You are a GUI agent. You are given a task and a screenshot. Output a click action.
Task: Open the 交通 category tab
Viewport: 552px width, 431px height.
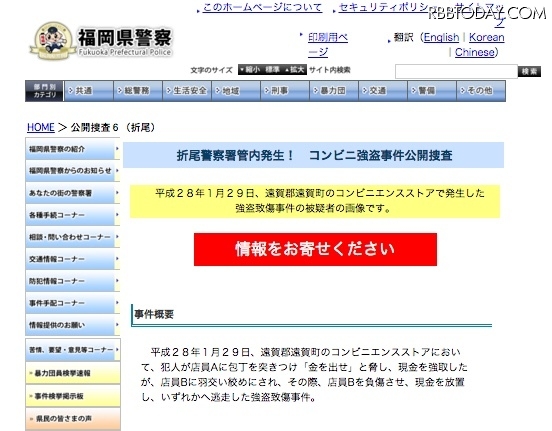383,91
